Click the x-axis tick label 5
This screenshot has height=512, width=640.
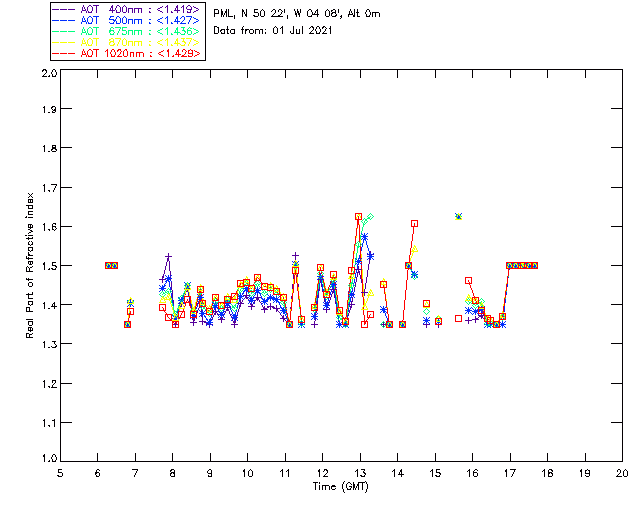(x=60, y=473)
